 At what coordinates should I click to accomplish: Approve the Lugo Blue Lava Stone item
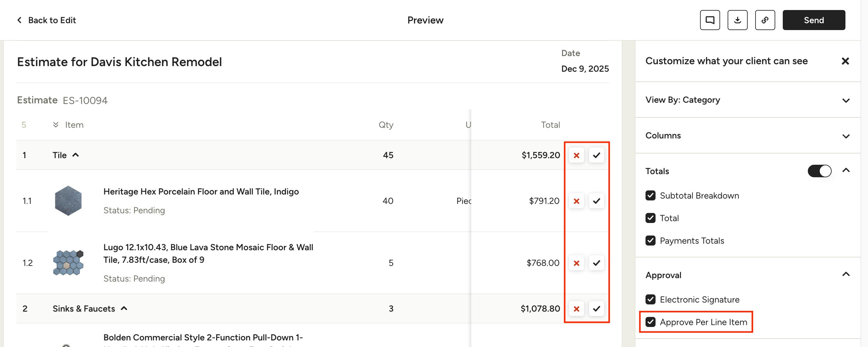coord(596,263)
